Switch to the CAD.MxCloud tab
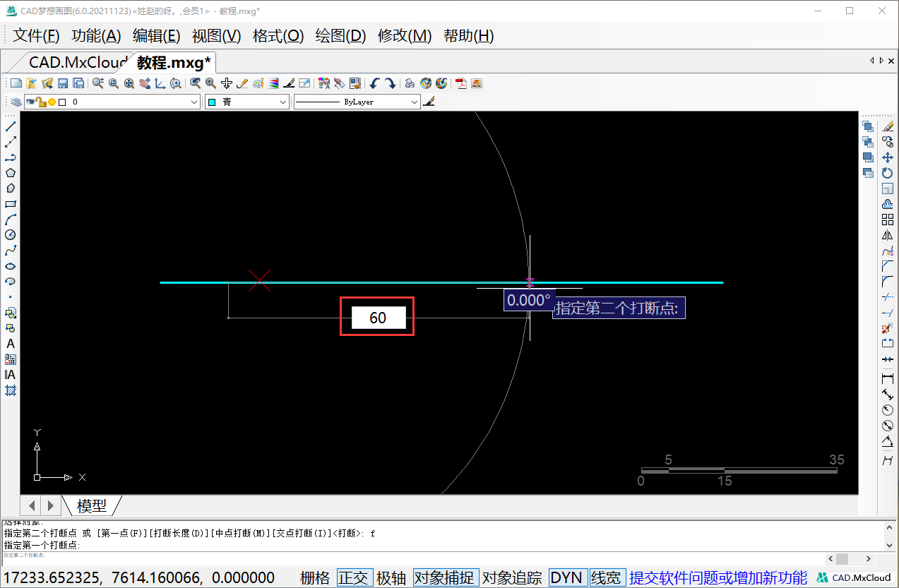The image size is (899, 588). [x=78, y=62]
